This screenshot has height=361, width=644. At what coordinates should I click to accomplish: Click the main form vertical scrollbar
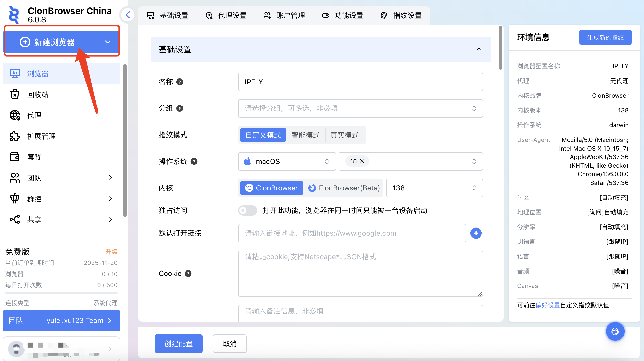point(500,48)
